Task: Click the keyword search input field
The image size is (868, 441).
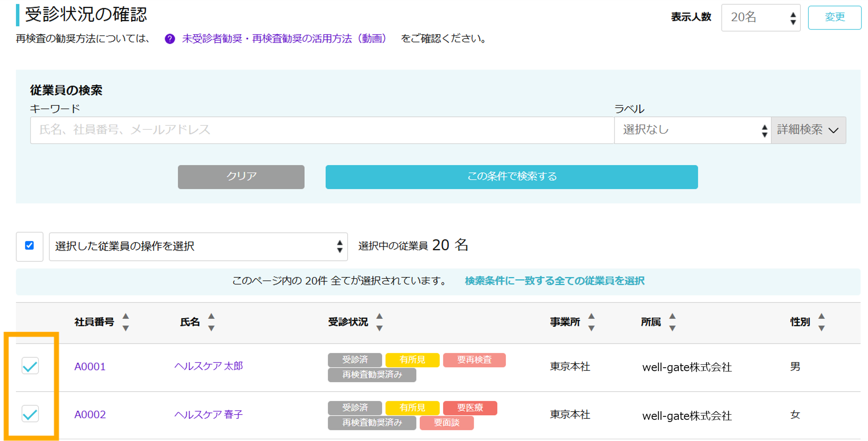Action: point(322,130)
